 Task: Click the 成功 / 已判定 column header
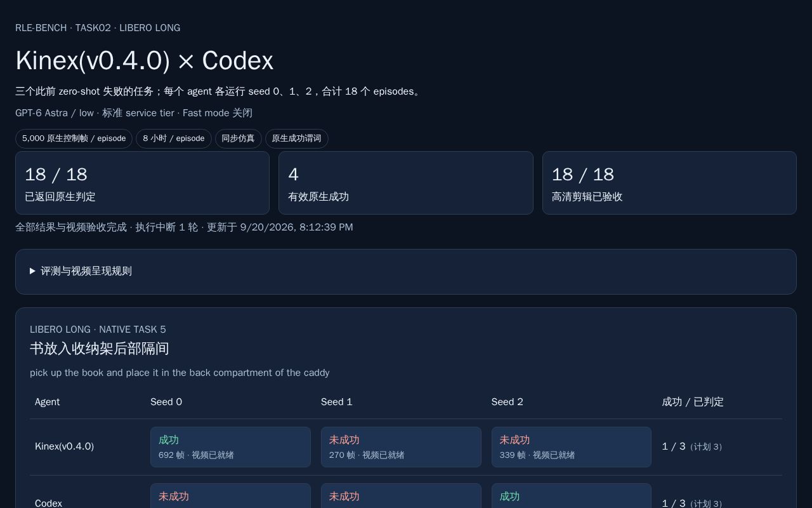coord(693,402)
